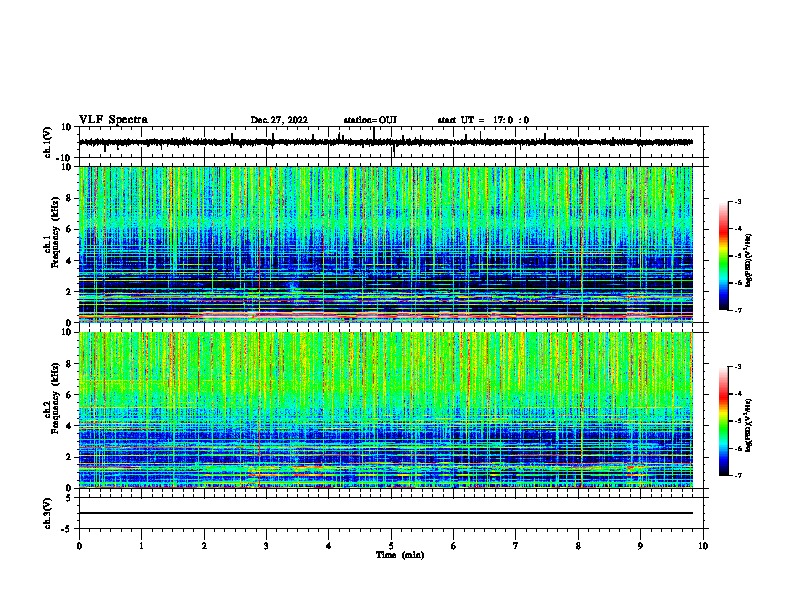
Task: Click the "station=OUI" header label
Action: pos(370,120)
